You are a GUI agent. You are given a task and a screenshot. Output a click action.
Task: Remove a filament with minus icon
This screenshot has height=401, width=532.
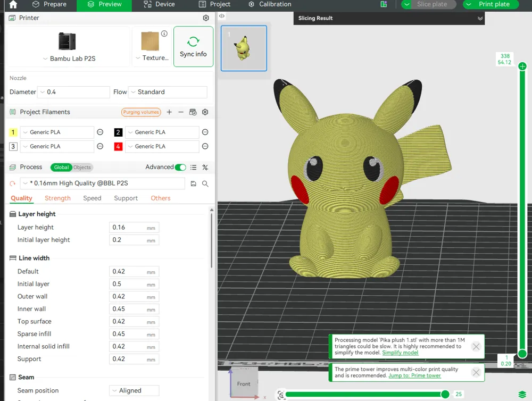coord(181,112)
